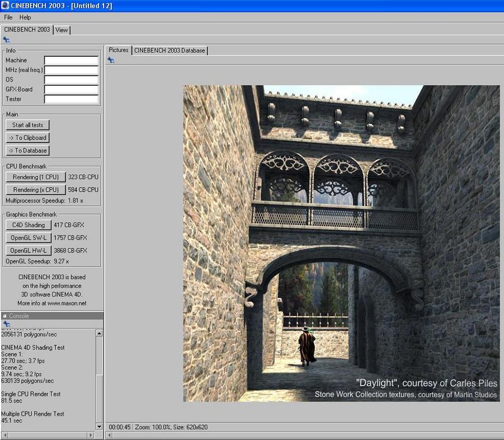Click console line Single CPU Render Test
This screenshot has height=440, width=504.
coord(31,394)
